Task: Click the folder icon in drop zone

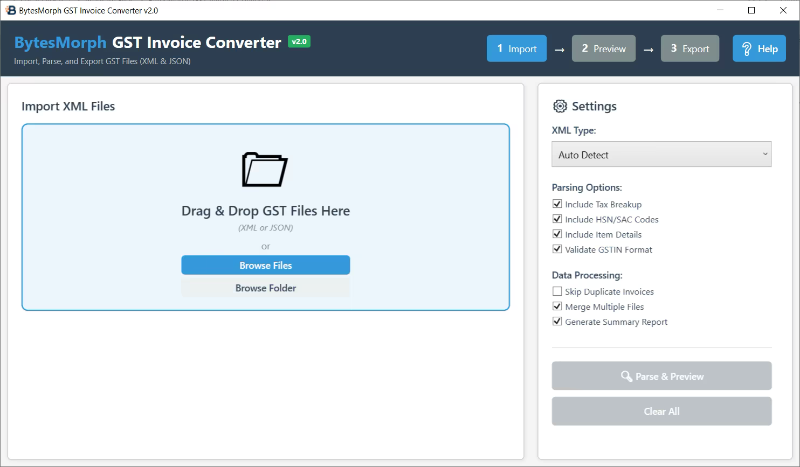Action: click(265, 169)
